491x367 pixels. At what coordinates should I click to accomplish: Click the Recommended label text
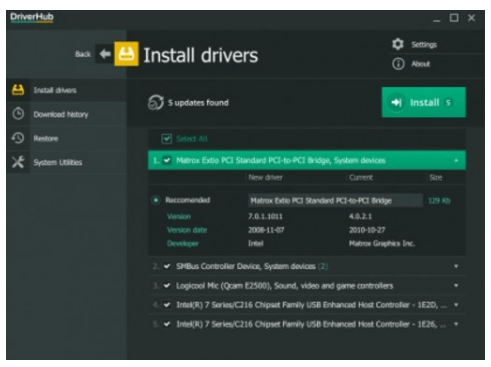coord(188,200)
